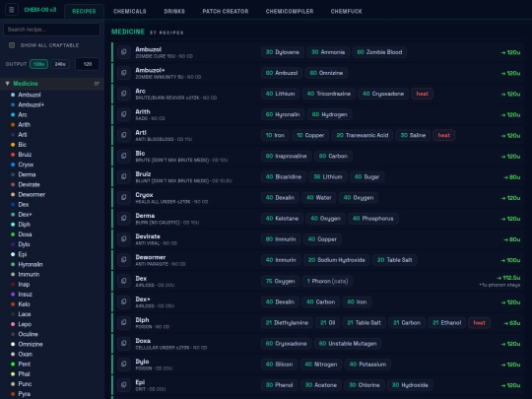Copy the Derma recipe using its icon
532x399 pixels.
124,218
